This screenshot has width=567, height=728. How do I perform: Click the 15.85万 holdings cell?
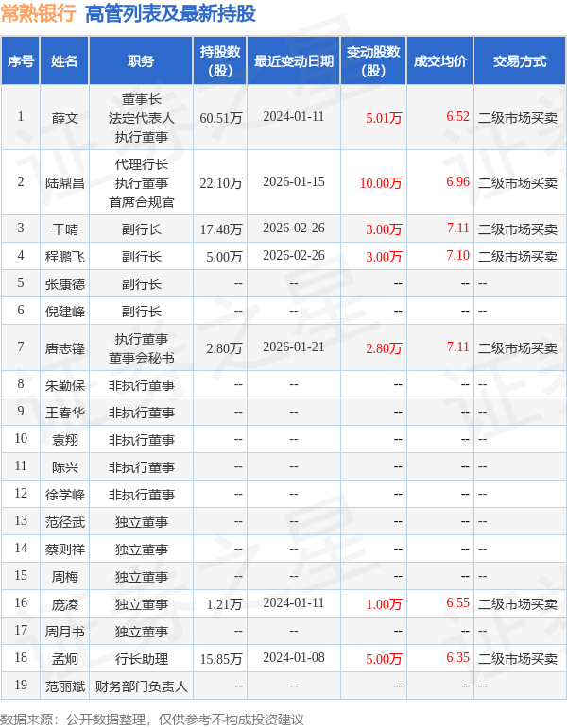click(x=221, y=659)
